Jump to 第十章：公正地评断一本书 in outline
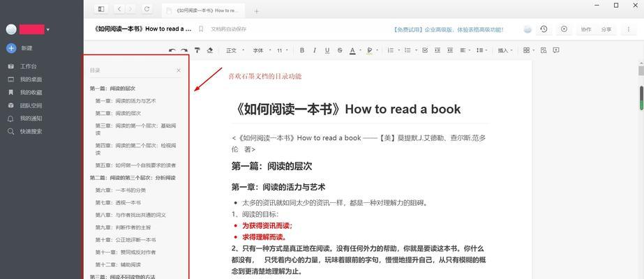This screenshot has height=279, width=644. pyautogui.click(x=126, y=240)
